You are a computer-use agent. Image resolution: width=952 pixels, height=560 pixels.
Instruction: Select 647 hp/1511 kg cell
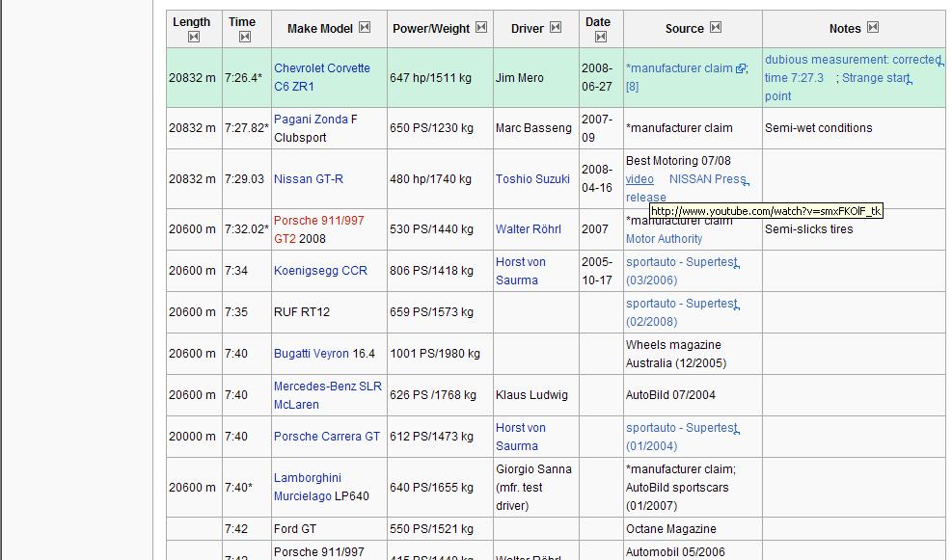440,78
